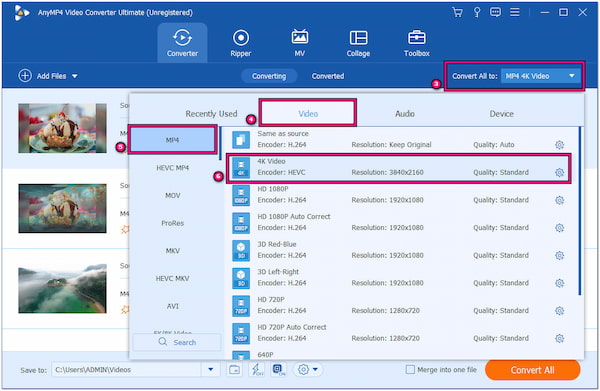Open settings gear for HD 1080P Auto Correct

pos(559,228)
